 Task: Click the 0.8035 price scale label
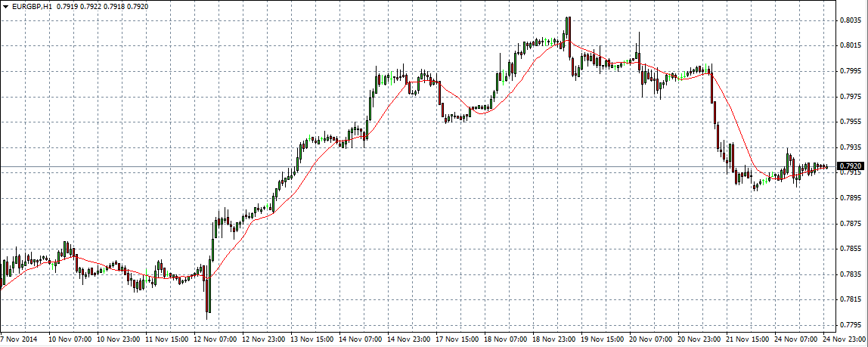coord(851,20)
